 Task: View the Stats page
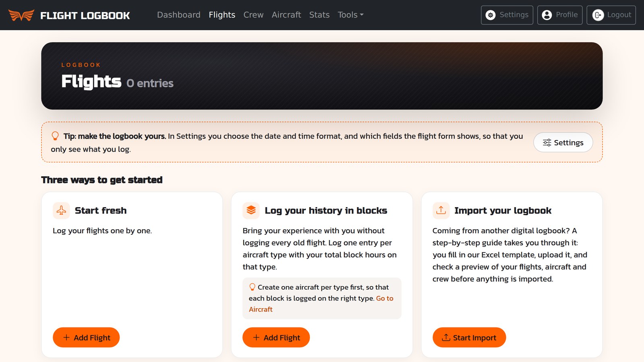click(x=319, y=15)
